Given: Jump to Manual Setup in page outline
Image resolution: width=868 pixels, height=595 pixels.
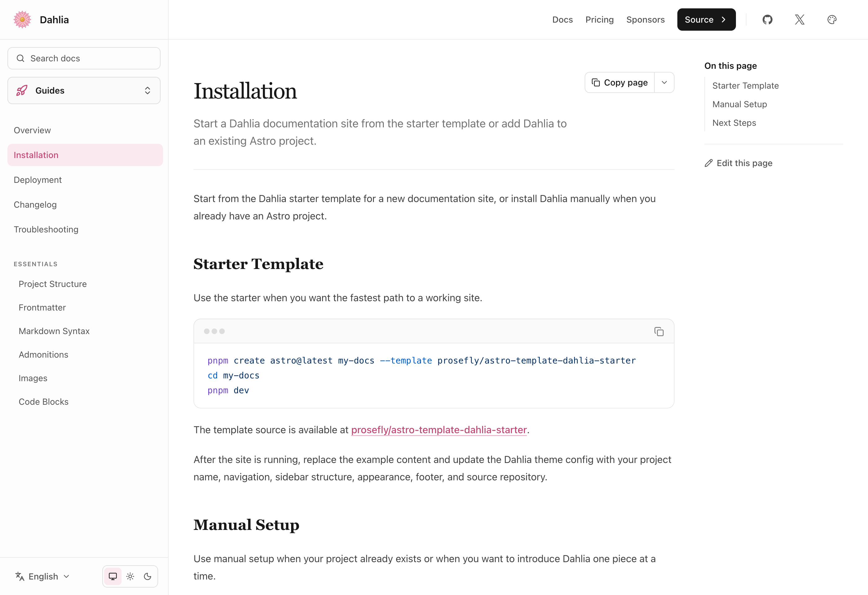Looking at the screenshot, I should click(x=740, y=104).
